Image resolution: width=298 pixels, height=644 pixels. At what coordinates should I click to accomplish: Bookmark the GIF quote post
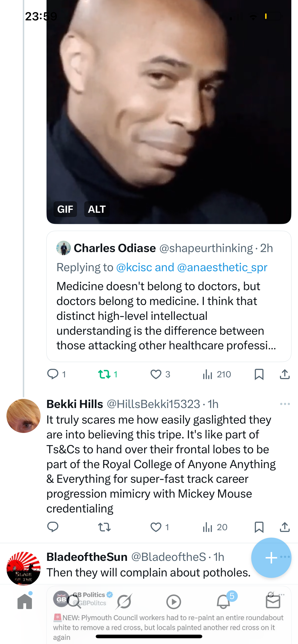(x=259, y=374)
